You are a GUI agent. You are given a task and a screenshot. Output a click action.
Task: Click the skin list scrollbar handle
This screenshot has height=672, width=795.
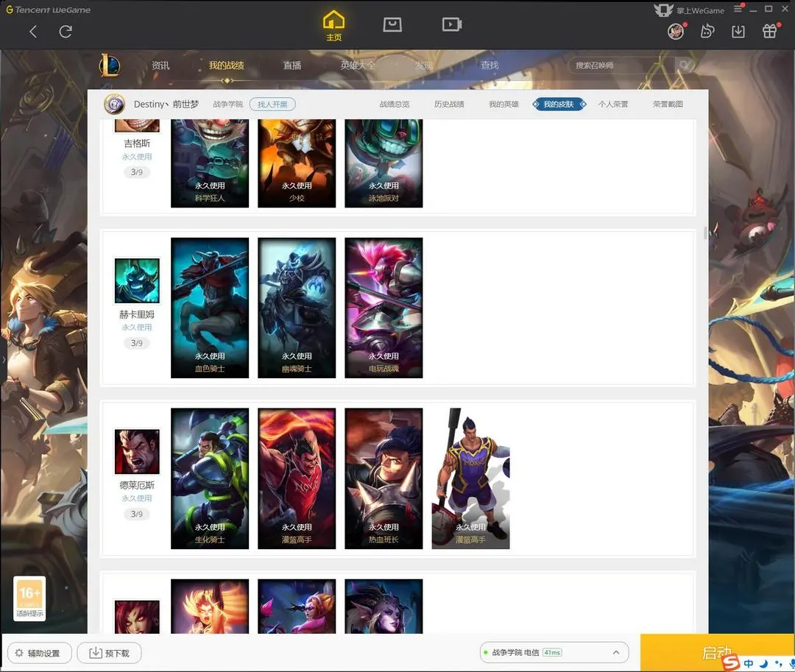[x=705, y=233]
